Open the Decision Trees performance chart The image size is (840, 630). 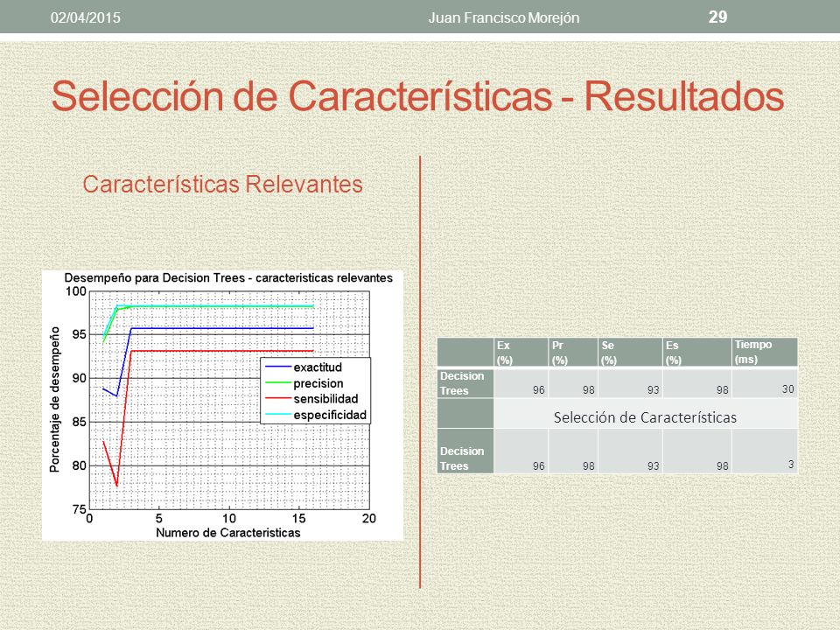click(222, 405)
